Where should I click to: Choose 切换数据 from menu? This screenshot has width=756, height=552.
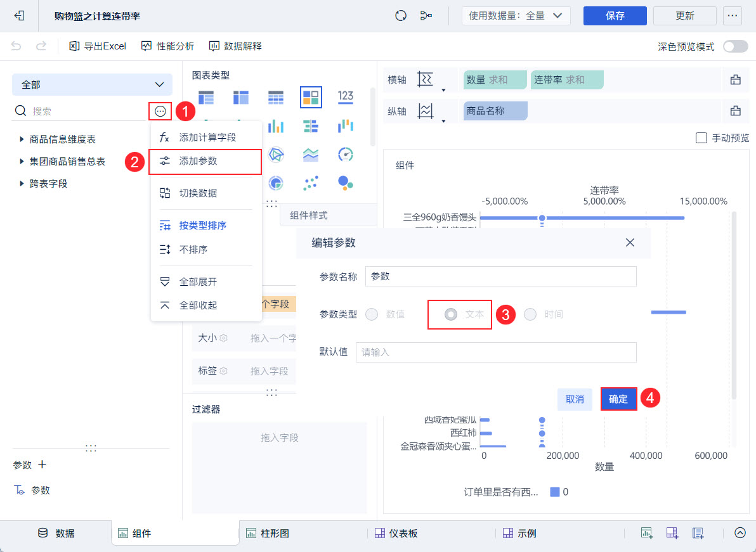click(x=206, y=193)
